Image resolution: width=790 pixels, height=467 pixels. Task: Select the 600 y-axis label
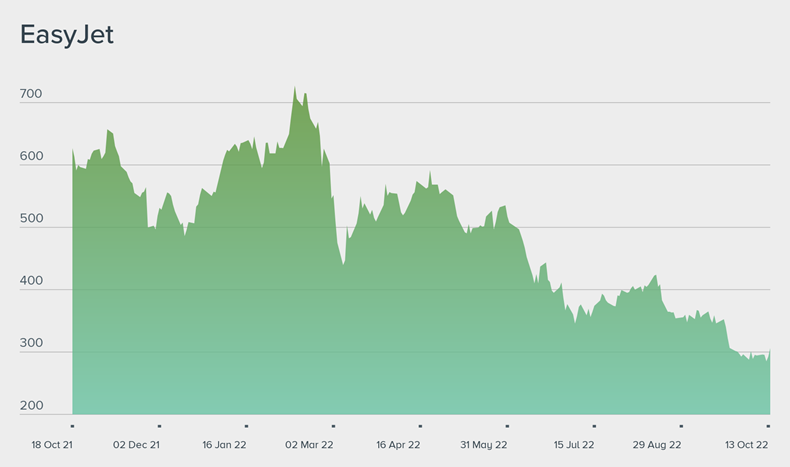click(x=31, y=157)
